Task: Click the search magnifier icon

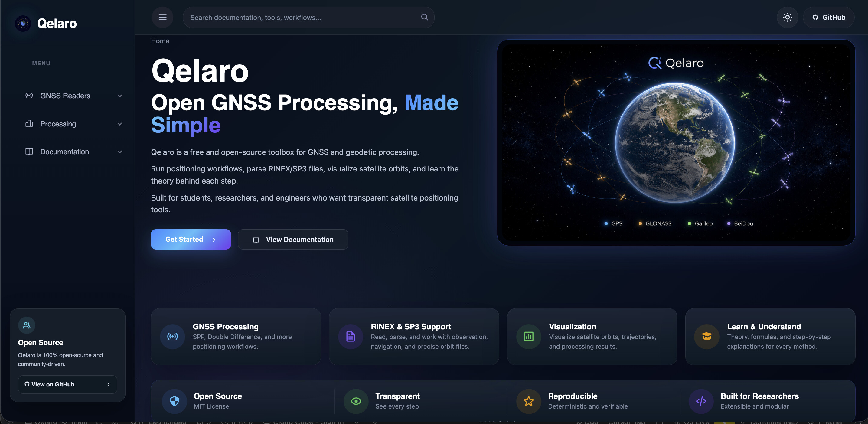Action: pyautogui.click(x=424, y=17)
